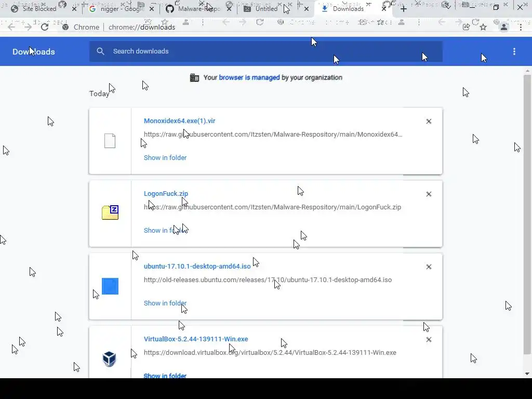532x399 pixels.
Task: Focus the Search downloads field
Action: [266, 51]
